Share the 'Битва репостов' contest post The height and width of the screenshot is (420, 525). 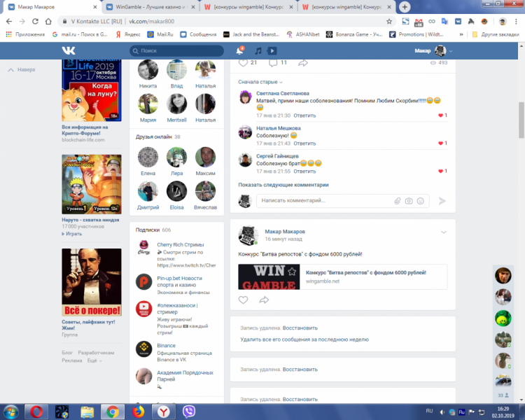tap(264, 300)
